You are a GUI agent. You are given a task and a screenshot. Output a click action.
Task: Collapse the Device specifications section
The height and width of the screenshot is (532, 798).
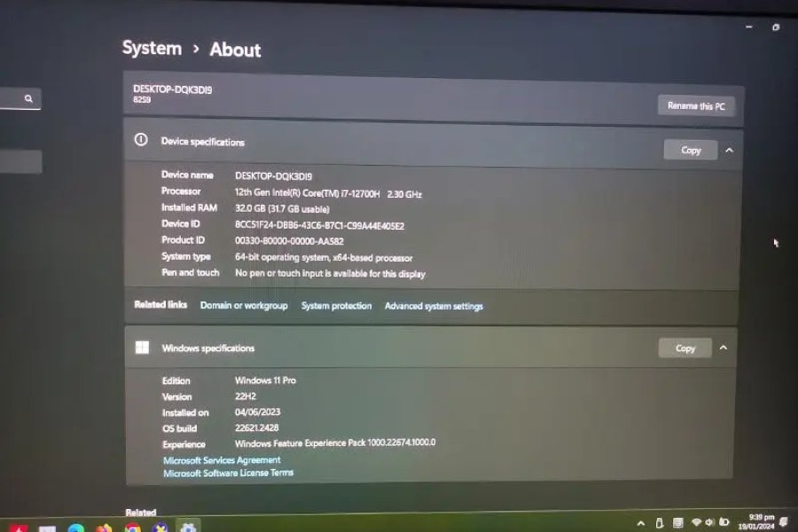point(730,150)
